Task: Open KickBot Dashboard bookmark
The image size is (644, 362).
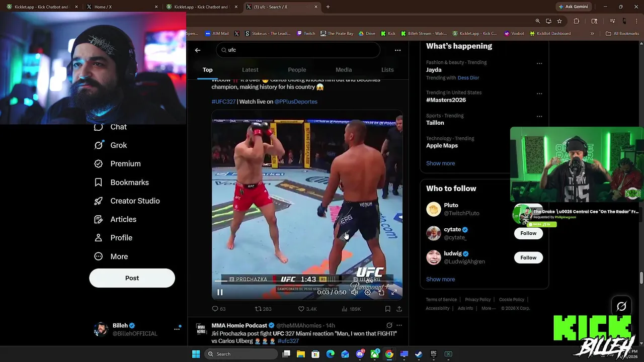Action: [x=549, y=34]
